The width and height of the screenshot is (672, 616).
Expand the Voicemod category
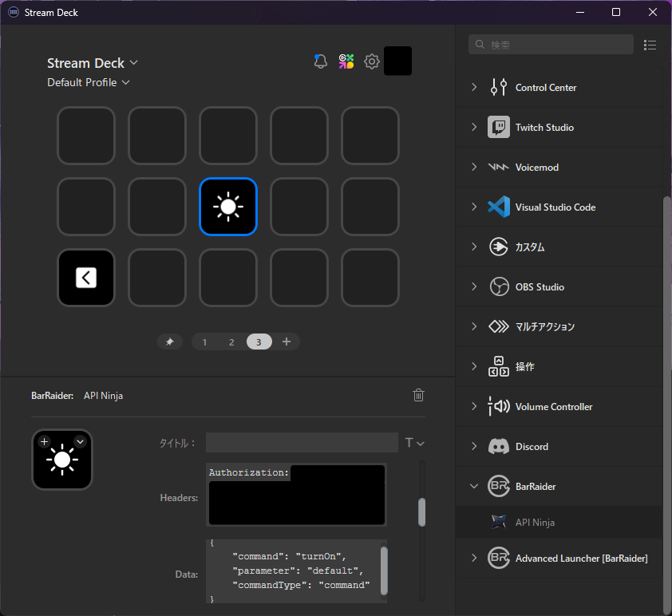[474, 167]
